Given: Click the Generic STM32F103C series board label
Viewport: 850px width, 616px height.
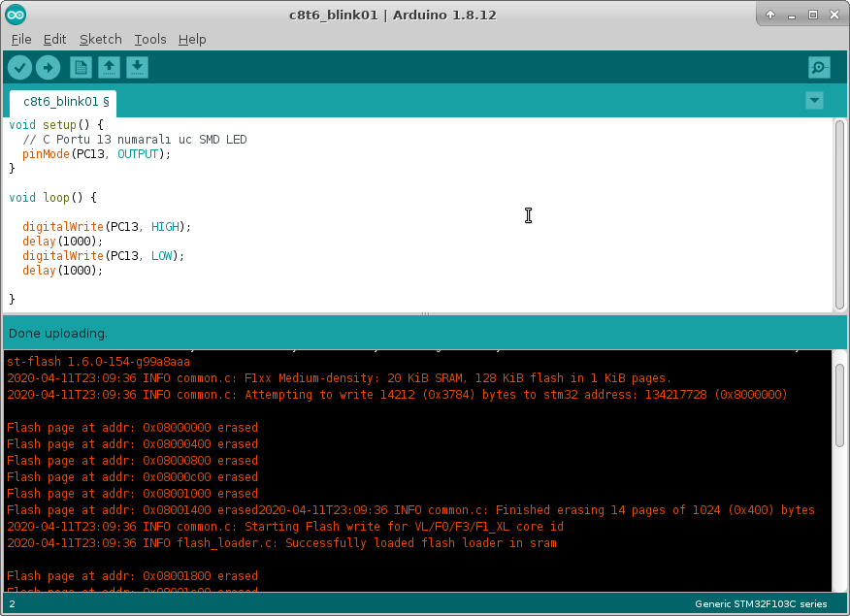Looking at the screenshot, I should (x=761, y=603).
